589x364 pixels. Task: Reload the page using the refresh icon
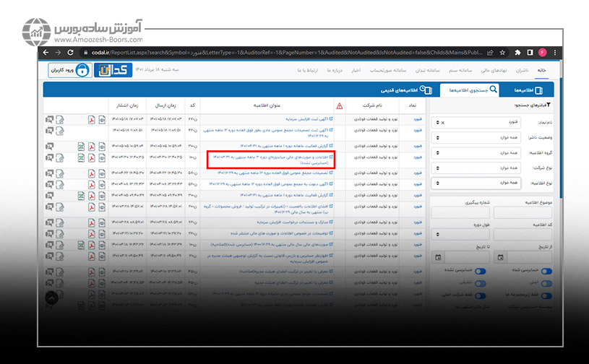[x=70, y=53]
